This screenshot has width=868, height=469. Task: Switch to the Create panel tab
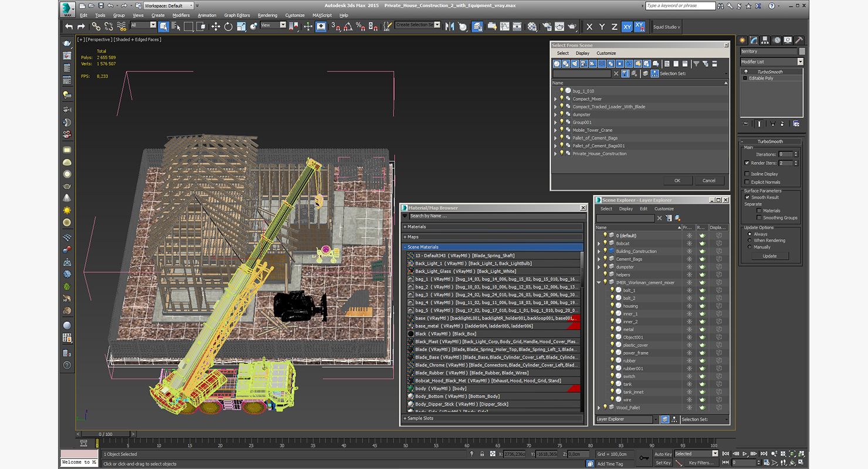743,40
